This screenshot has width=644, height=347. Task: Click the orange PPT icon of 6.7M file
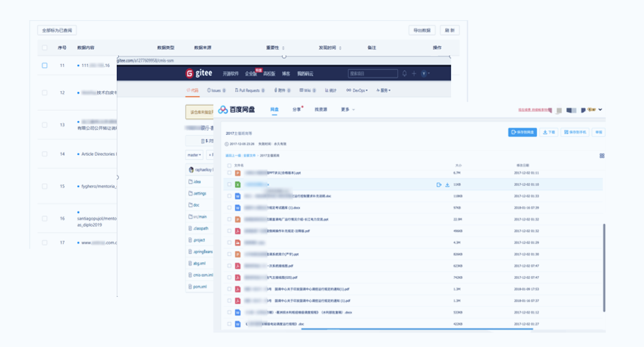(x=238, y=173)
